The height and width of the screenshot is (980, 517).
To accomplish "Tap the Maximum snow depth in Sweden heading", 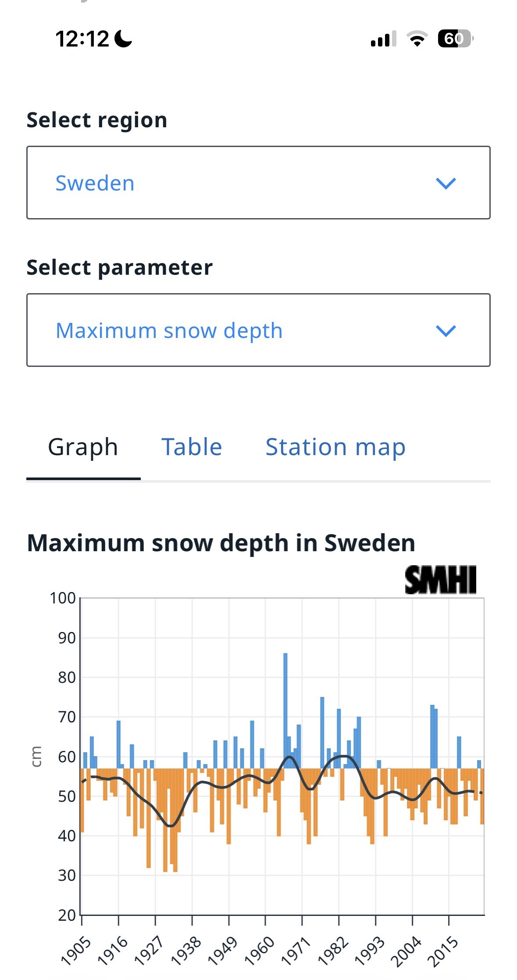I will pos(221,543).
